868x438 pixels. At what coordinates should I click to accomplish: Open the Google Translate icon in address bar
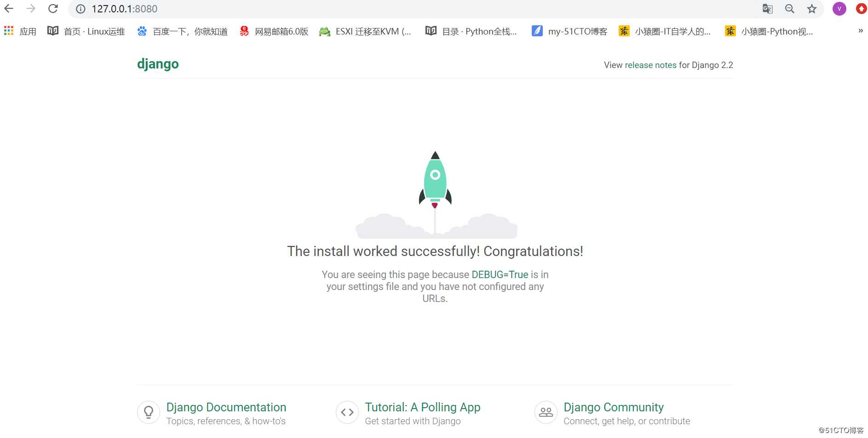click(x=767, y=9)
